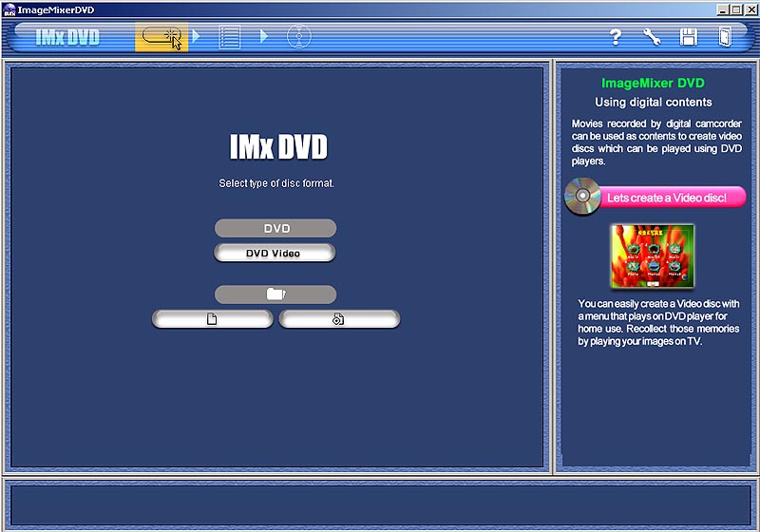Click the second arrow before the disc step
The image size is (760, 532).
click(x=265, y=37)
